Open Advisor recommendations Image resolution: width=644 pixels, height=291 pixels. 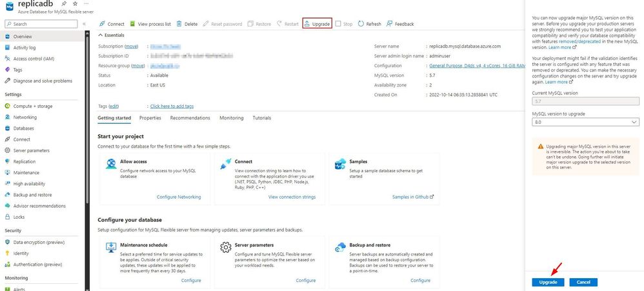pyautogui.click(x=39, y=206)
